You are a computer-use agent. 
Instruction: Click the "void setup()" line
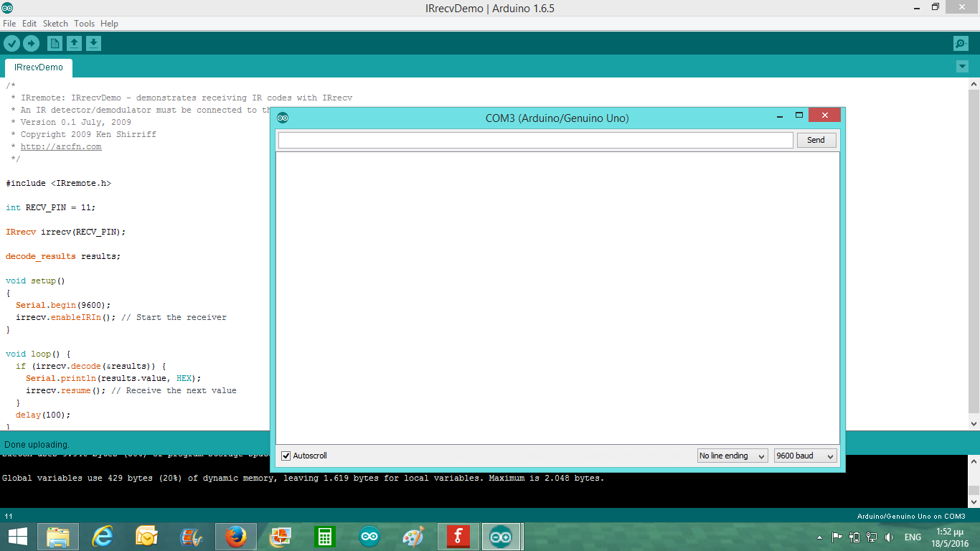coord(36,281)
